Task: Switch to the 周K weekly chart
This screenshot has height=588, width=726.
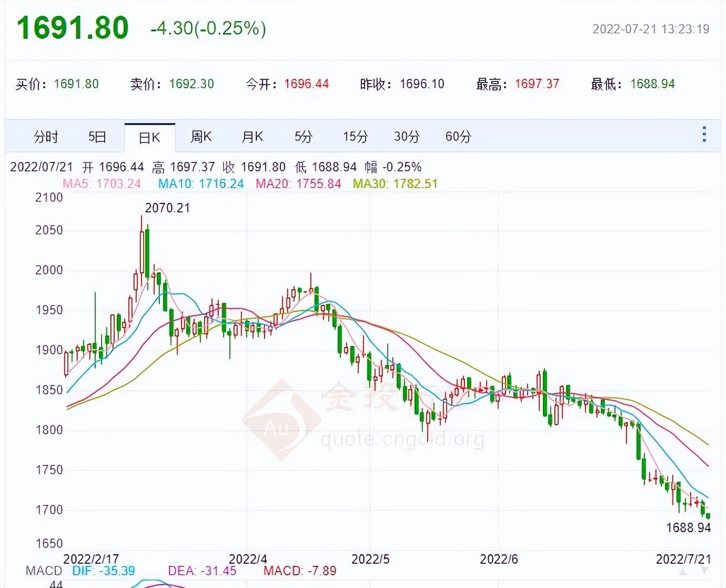Action: [x=201, y=136]
